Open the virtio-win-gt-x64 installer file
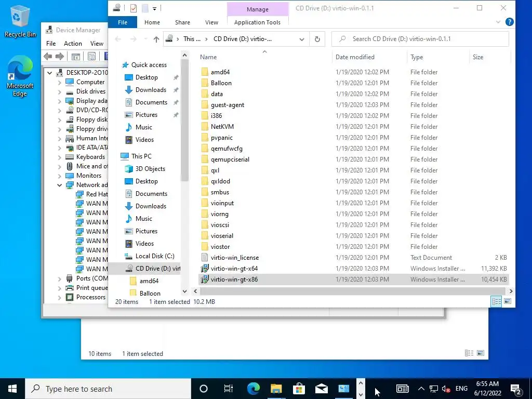The height and width of the screenshot is (399, 532). point(234,269)
